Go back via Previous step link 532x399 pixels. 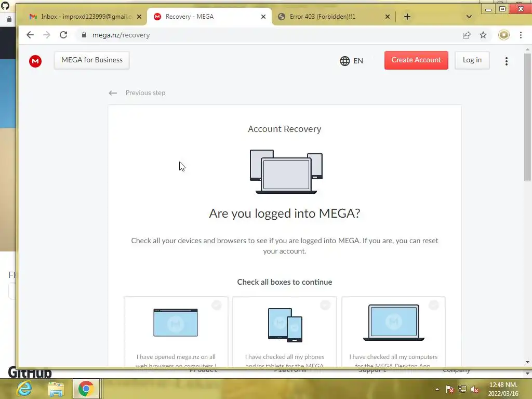pyautogui.click(x=137, y=93)
